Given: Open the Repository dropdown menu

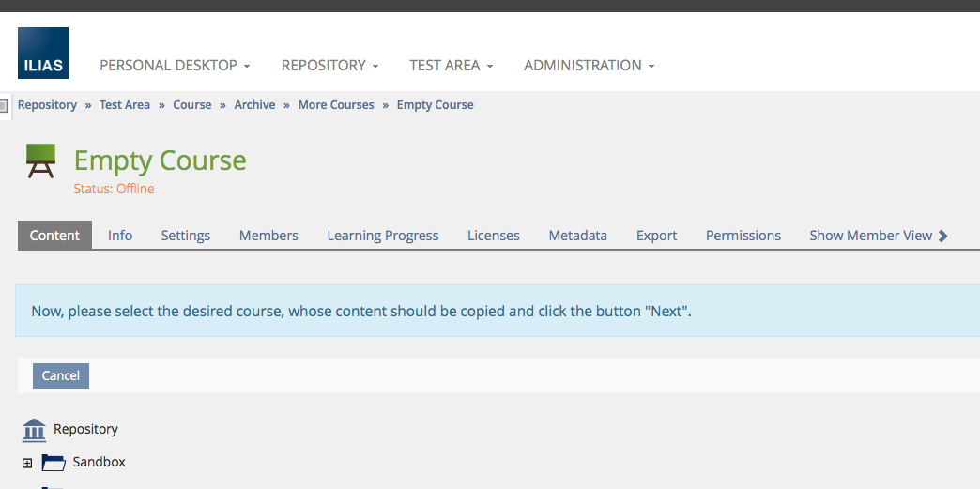Looking at the screenshot, I should tap(329, 66).
